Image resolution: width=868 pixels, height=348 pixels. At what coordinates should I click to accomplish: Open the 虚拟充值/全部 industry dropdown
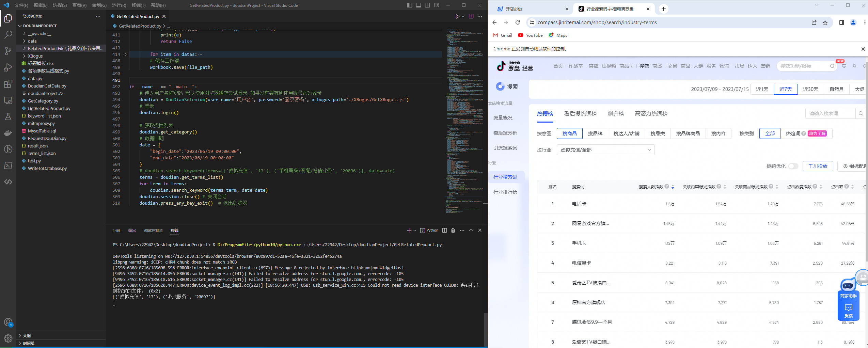pos(605,150)
